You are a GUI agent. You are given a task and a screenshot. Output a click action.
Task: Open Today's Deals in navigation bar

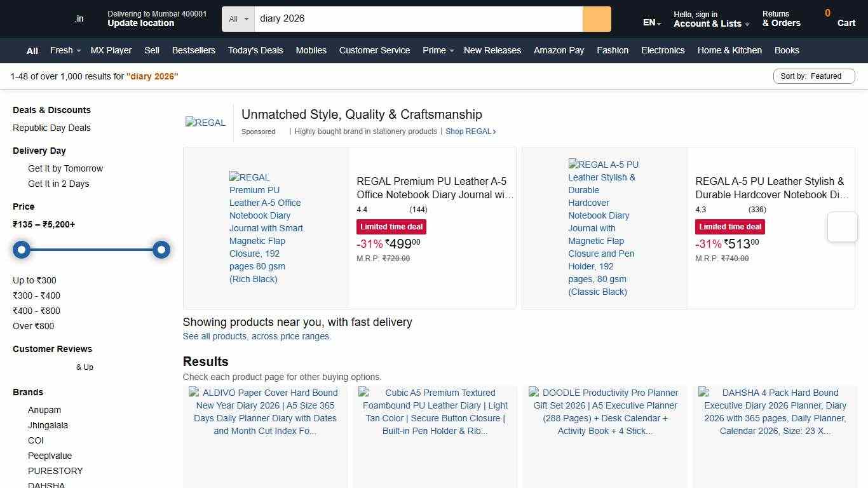[255, 50]
